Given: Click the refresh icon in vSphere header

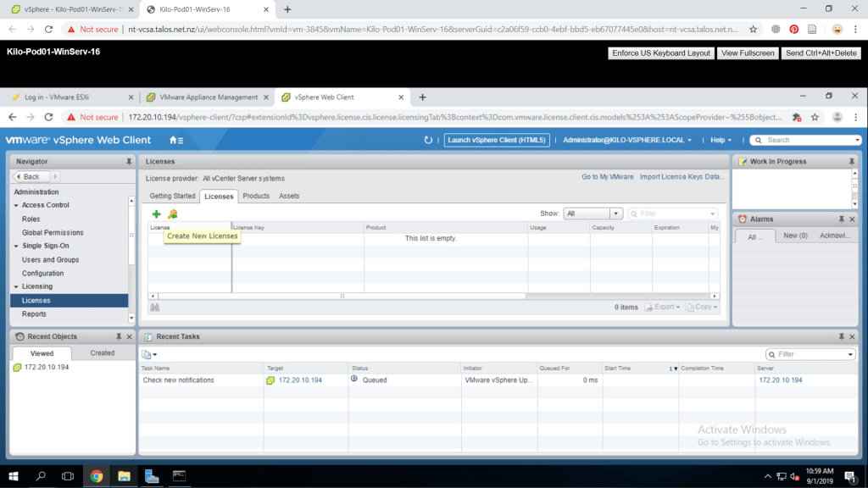Looking at the screenshot, I should tap(428, 140).
